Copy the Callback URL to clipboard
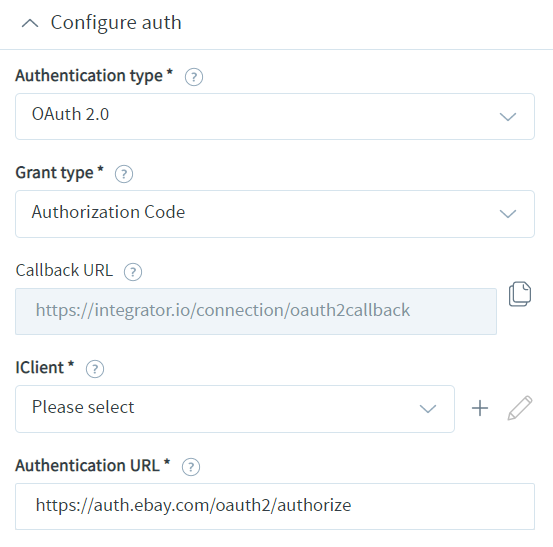Viewport: 553px width, 547px height. click(520, 294)
